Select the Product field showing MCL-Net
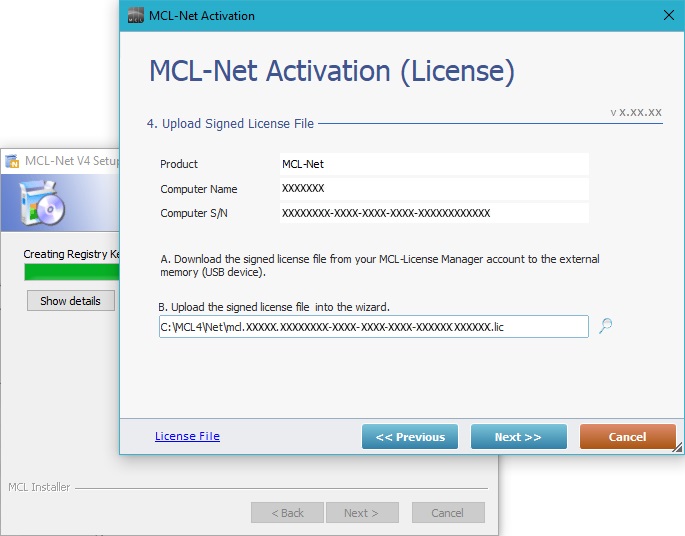This screenshot has width=685, height=536. point(433,164)
